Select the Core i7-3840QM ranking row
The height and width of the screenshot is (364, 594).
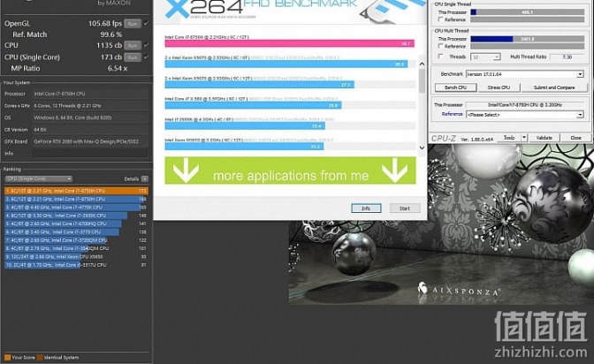(76, 248)
